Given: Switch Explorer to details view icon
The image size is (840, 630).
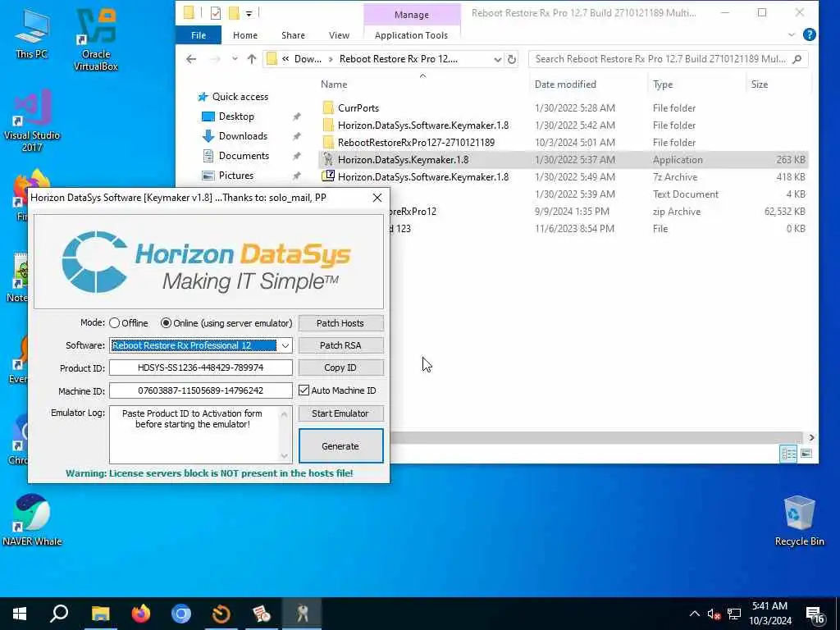Looking at the screenshot, I should pyautogui.click(x=788, y=454).
